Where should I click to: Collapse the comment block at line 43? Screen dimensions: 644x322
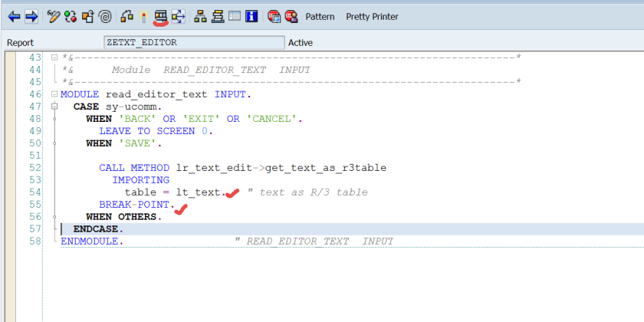pyautogui.click(x=54, y=58)
